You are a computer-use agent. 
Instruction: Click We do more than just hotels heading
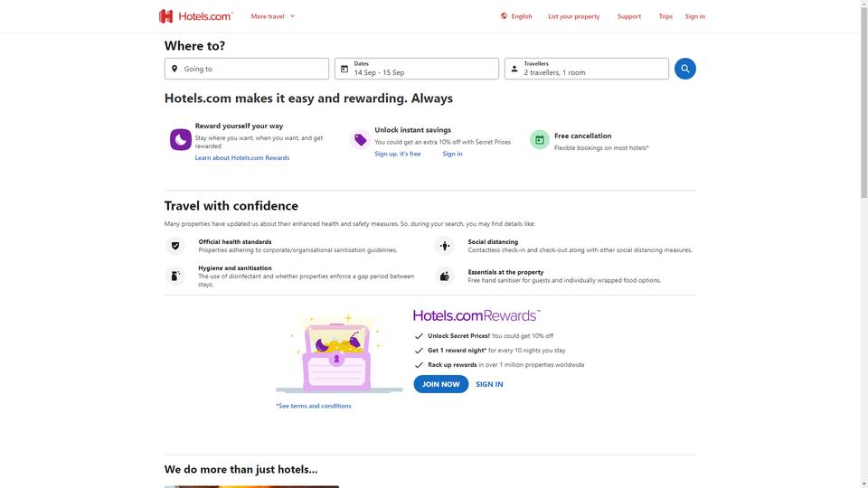[x=241, y=469]
